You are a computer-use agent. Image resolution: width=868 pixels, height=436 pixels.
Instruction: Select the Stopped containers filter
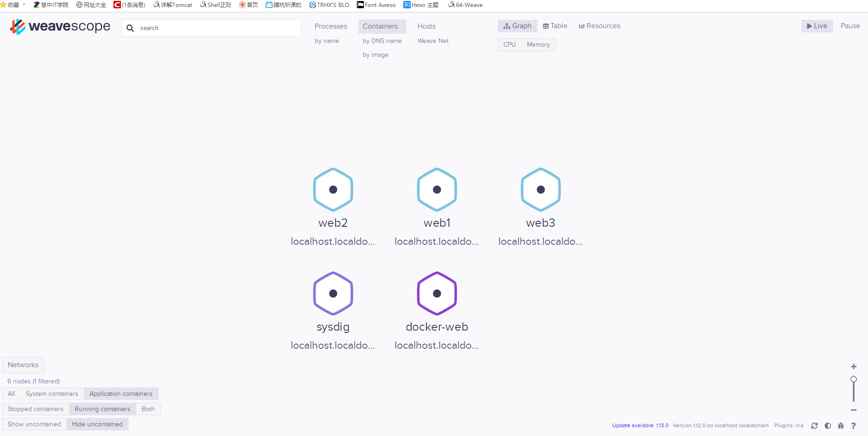36,409
